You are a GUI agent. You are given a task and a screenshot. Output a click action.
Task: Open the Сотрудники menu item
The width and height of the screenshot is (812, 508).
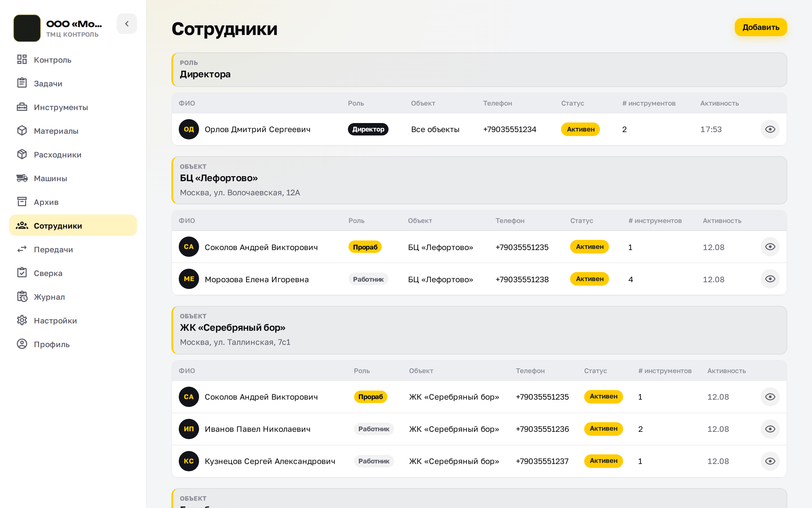[73, 225]
